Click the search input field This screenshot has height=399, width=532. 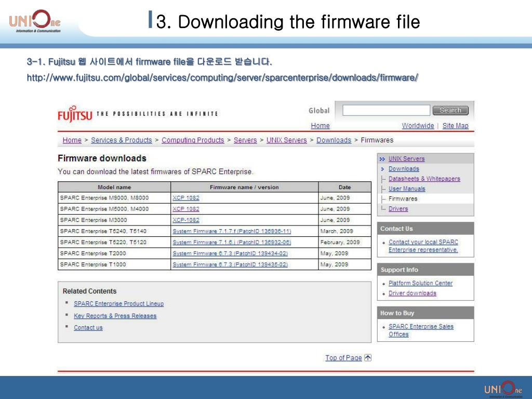(386, 110)
